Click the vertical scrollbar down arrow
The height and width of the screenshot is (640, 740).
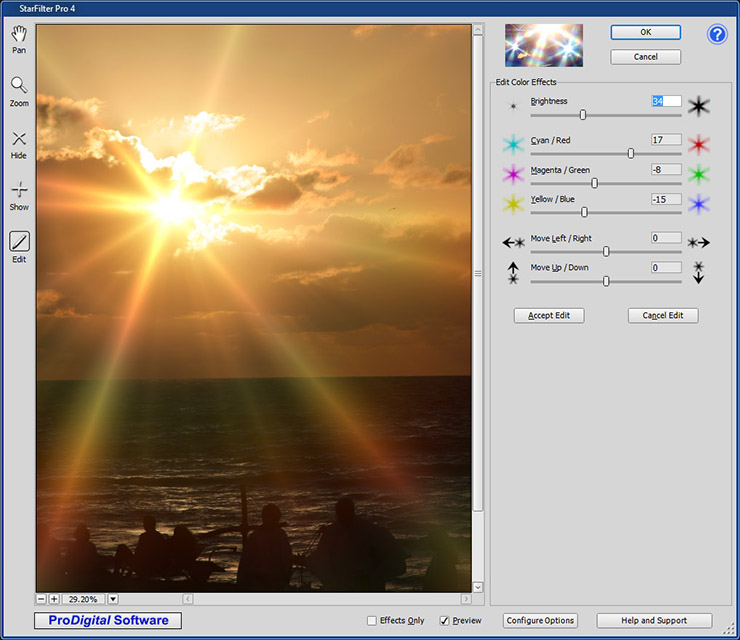[478, 587]
